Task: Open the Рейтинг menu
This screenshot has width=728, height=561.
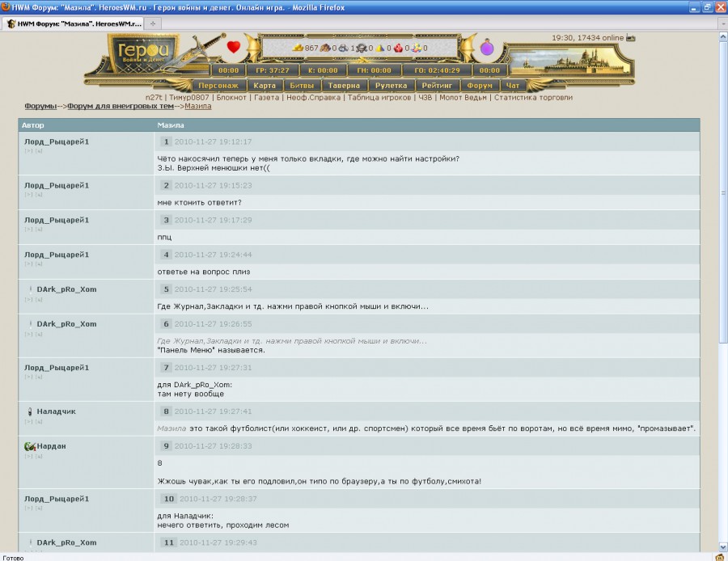Action: [x=437, y=86]
